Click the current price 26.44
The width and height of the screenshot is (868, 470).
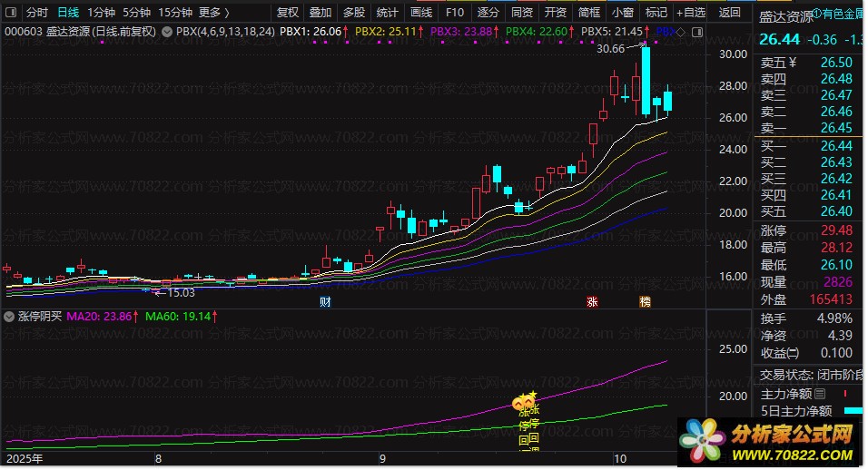click(779, 39)
